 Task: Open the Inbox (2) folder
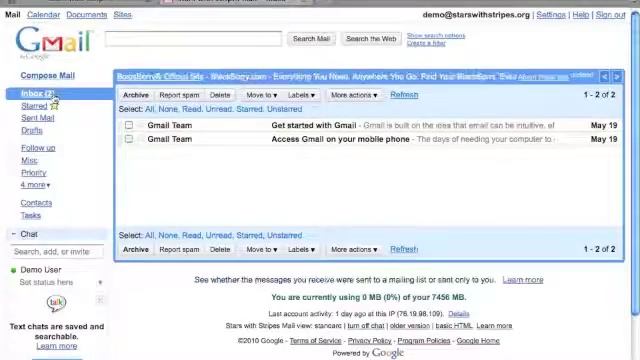[38, 93]
